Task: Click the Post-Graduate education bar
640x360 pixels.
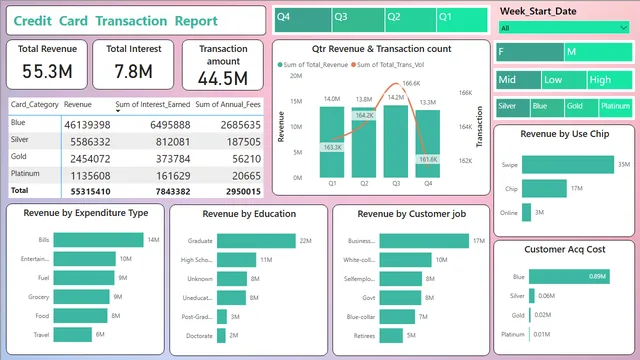Action: tap(222, 317)
